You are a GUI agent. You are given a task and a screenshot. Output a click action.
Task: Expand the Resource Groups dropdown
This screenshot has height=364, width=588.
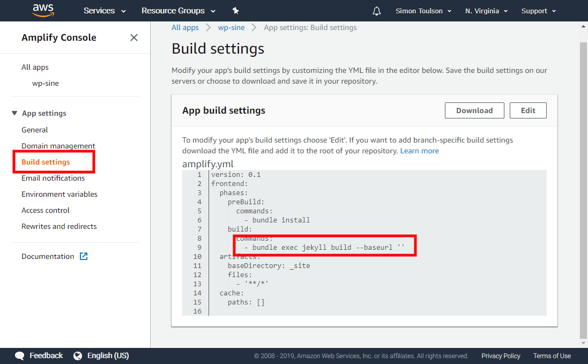tap(178, 11)
